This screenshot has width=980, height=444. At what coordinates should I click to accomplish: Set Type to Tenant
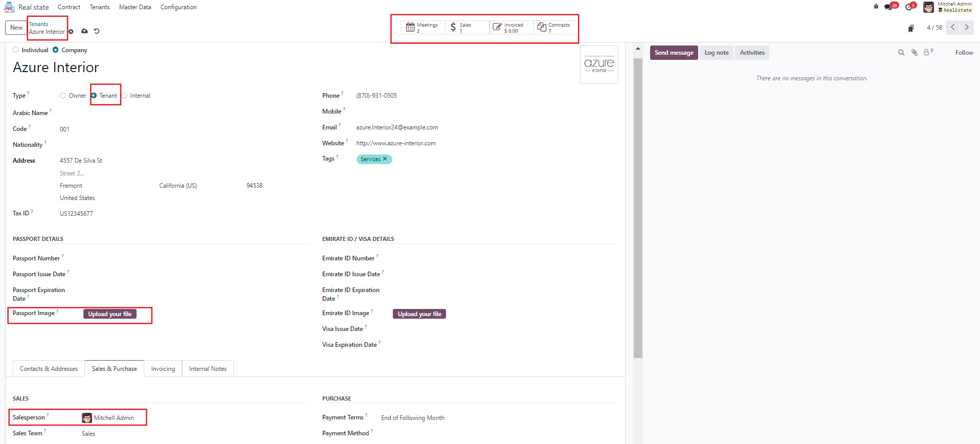tap(94, 96)
